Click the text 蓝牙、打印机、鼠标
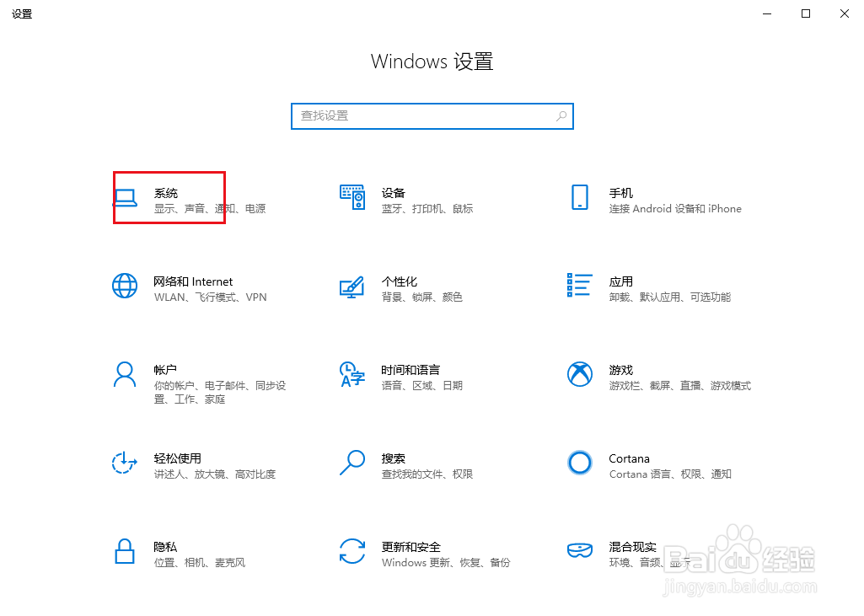The image size is (864, 616). (x=427, y=209)
